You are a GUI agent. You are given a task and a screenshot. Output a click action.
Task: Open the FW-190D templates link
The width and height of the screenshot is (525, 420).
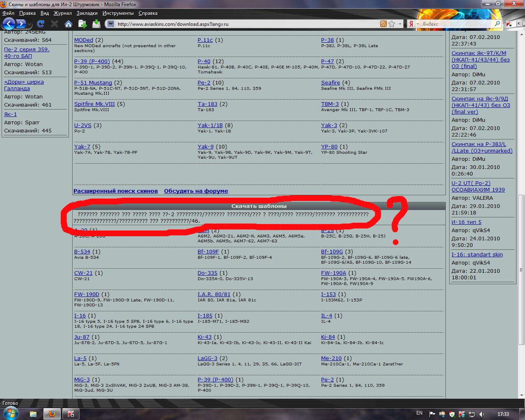click(87, 294)
